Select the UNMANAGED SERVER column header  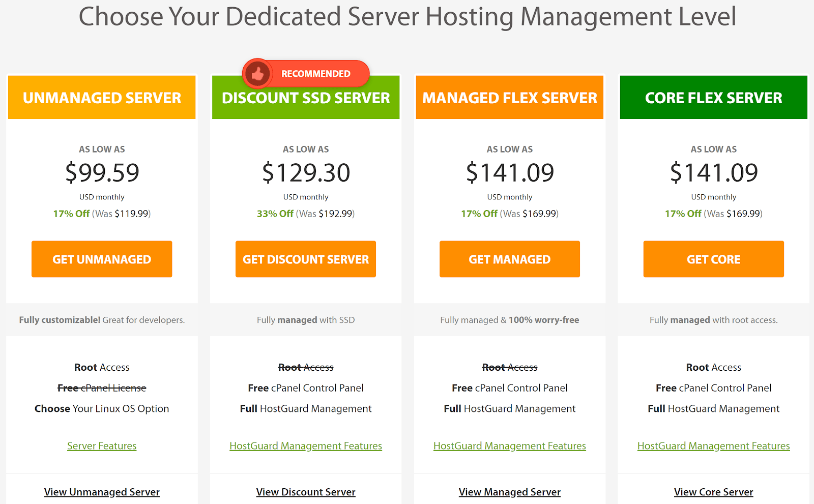click(102, 97)
